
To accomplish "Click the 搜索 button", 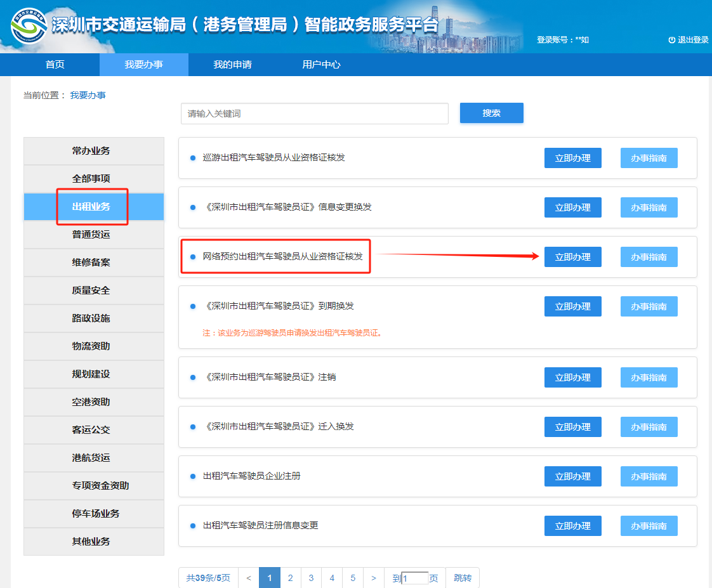I will [491, 113].
